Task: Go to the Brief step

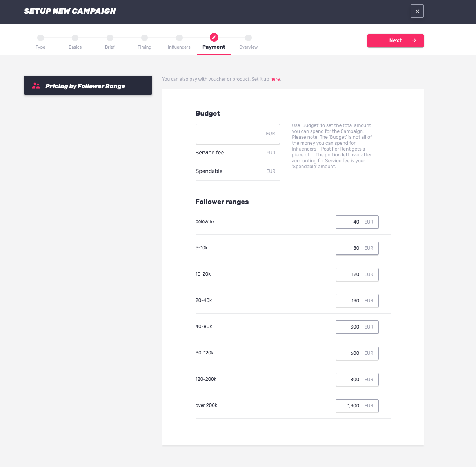Action: point(110,42)
